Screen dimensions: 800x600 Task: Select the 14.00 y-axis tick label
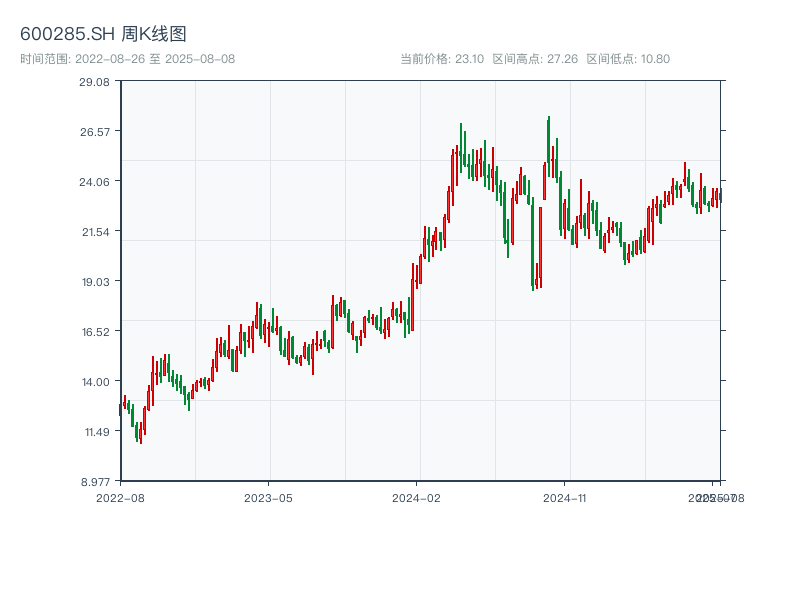94,382
